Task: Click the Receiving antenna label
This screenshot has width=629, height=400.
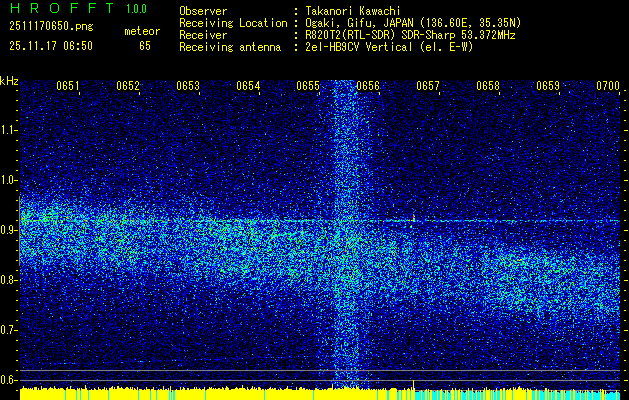Action: pos(230,47)
